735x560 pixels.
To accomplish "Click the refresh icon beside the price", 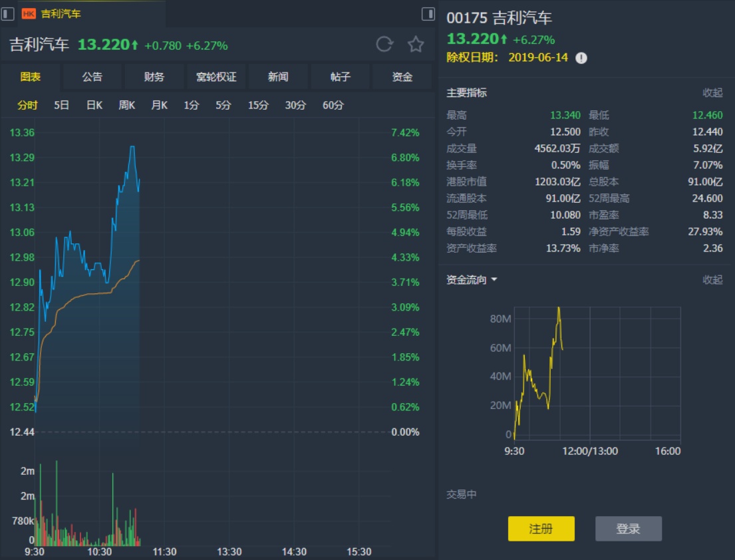I will (x=384, y=45).
